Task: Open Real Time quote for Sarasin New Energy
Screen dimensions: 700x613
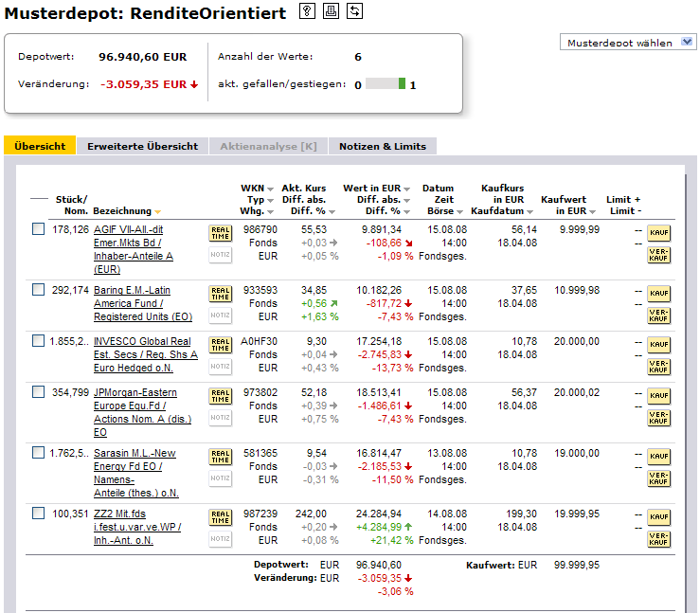Action: tap(220, 457)
